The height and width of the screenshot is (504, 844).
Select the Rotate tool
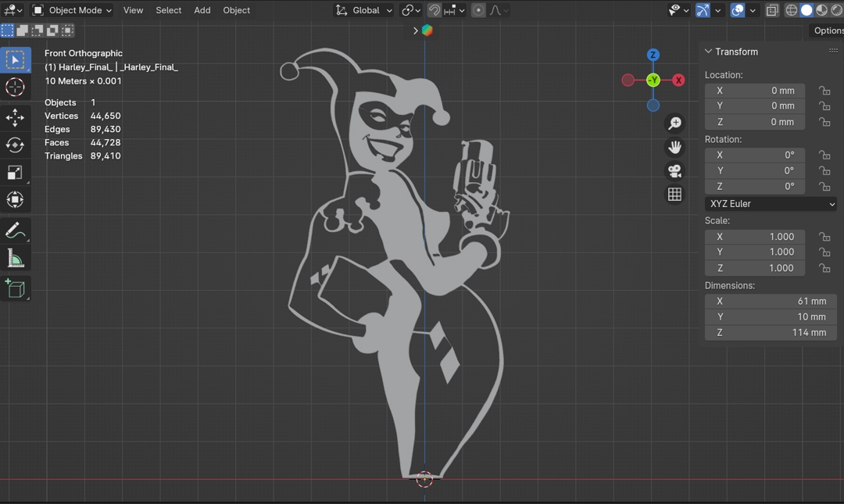click(16, 145)
